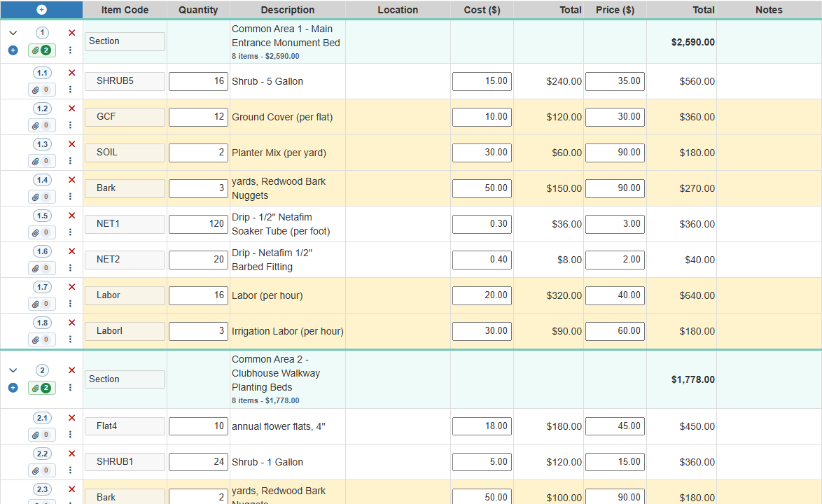The height and width of the screenshot is (504, 822).
Task: Collapse section 1 with chevron
Action: [13, 33]
